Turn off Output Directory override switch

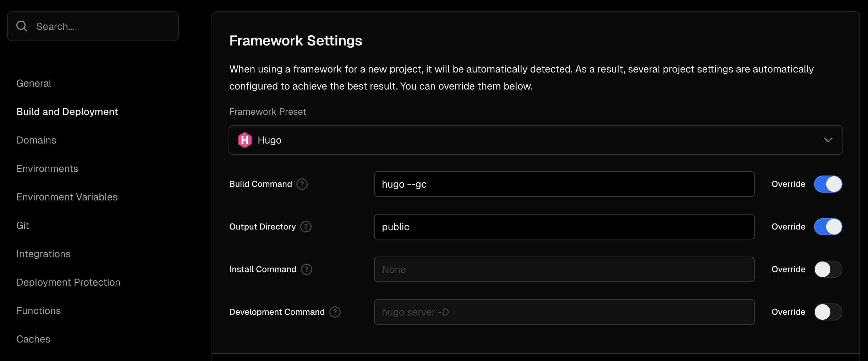click(x=828, y=227)
